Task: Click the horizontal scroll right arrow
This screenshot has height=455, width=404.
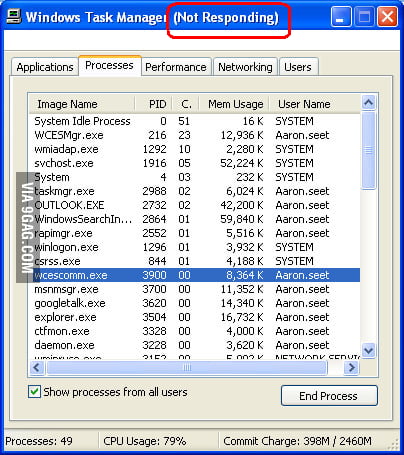Action: click(351, 368)
